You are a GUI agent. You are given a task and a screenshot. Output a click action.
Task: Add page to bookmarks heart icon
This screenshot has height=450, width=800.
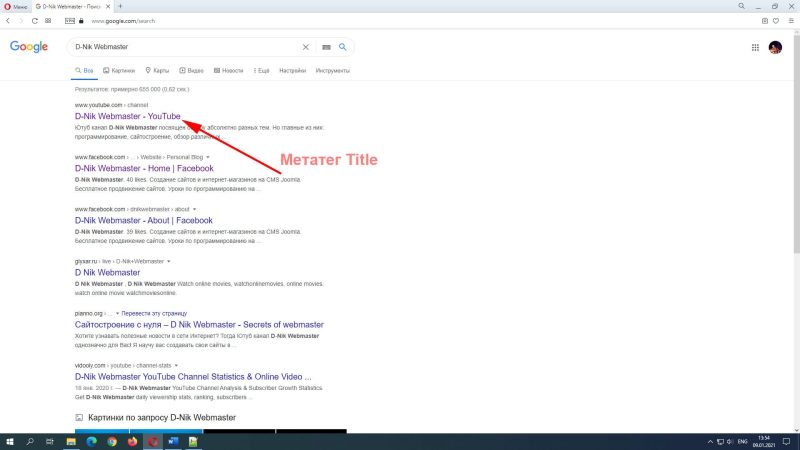pyautogui.click(x=776, y=21)
